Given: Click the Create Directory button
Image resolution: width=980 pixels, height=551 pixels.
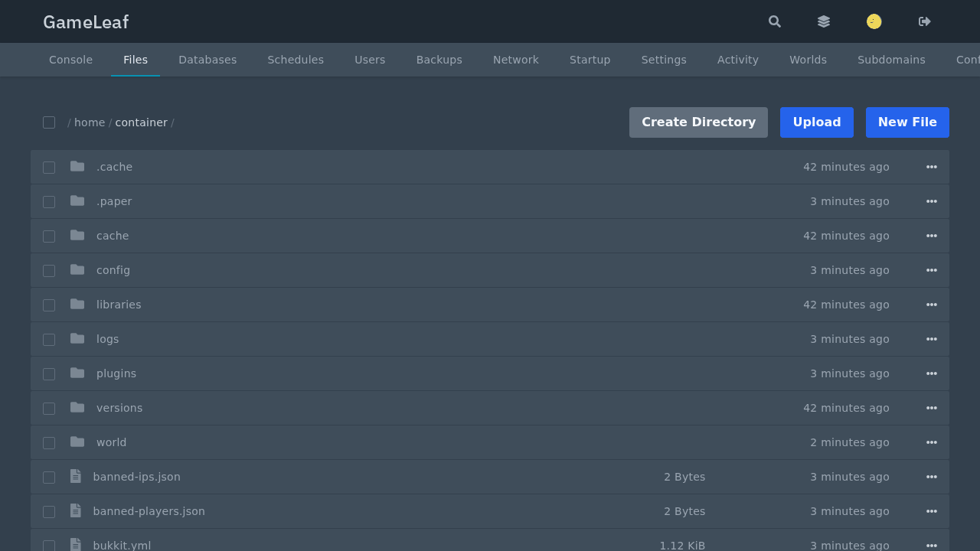Looking at the screenshot, I should [698, 122].
